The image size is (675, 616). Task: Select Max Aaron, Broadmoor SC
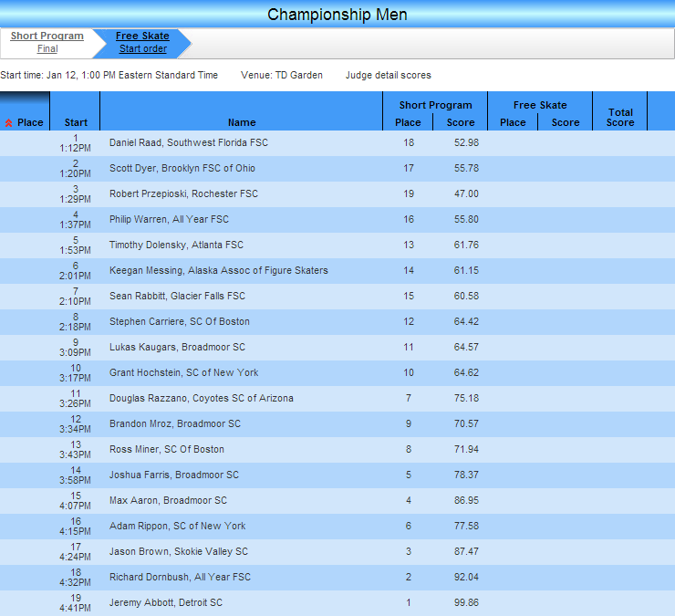click(169, 500)
